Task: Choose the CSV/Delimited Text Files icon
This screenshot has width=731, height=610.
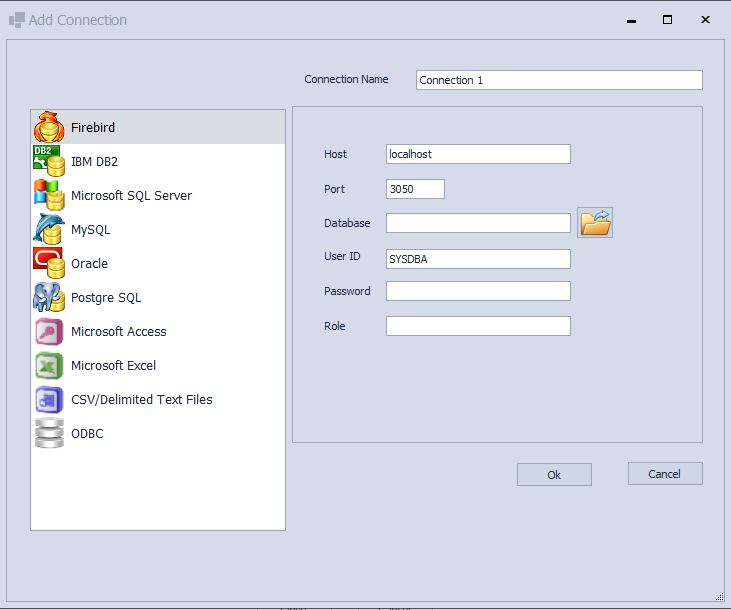Action: point(49,400)
